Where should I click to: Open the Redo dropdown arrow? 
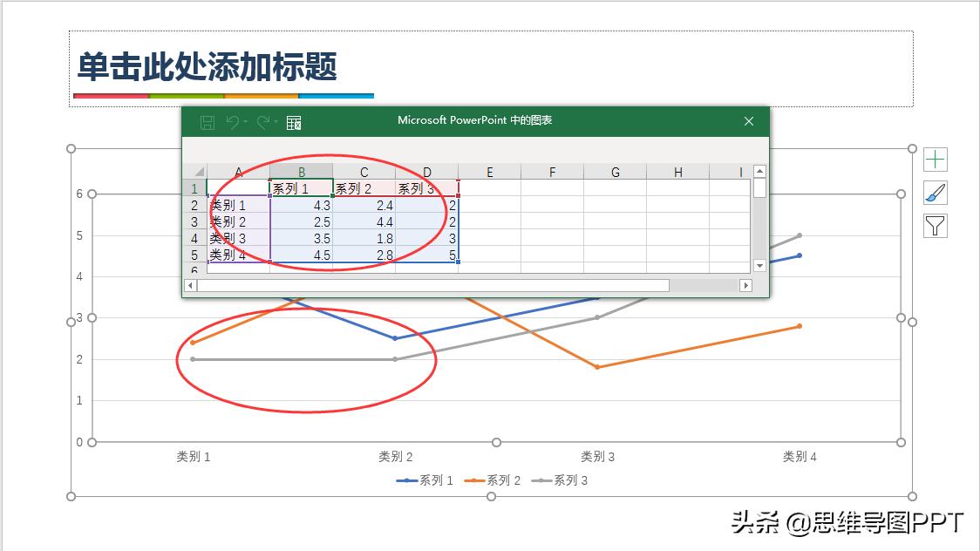click(x=276, y=122)
